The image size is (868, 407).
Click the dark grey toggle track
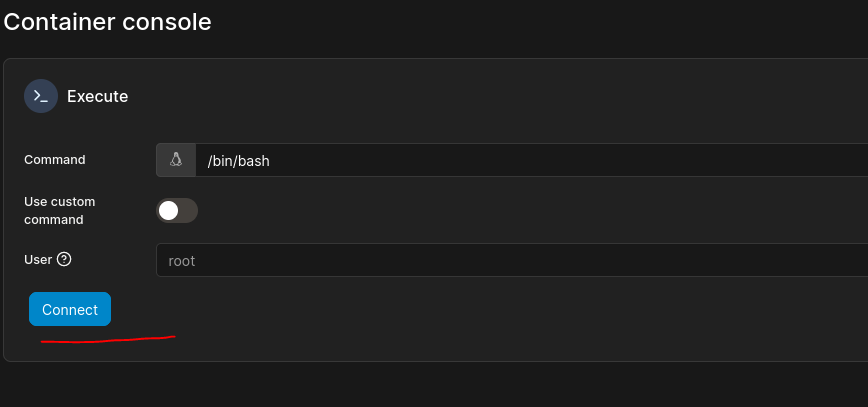189,210
